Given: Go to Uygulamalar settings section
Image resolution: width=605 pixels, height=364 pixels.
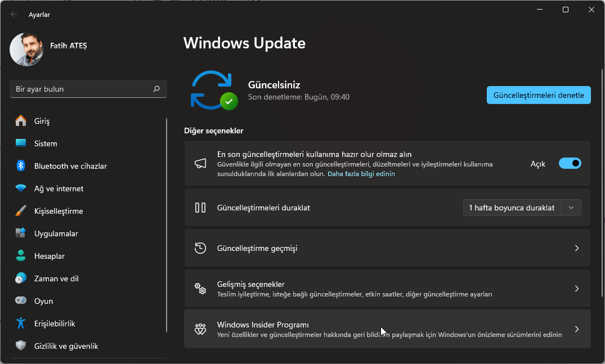Looking at the screenshot, I should pyautogui.click(x=56, y=233).
